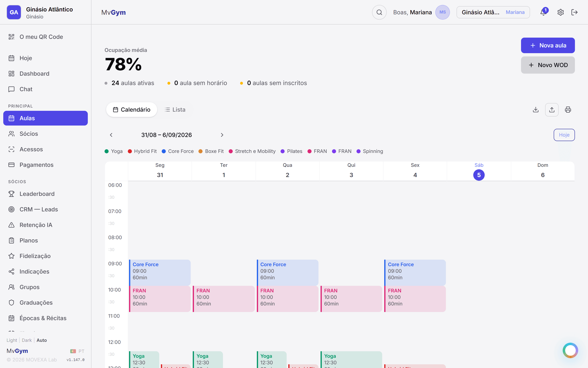Click the red Hybrid Fit legend dot
The image size is (588, 368).
pos(130,151)
